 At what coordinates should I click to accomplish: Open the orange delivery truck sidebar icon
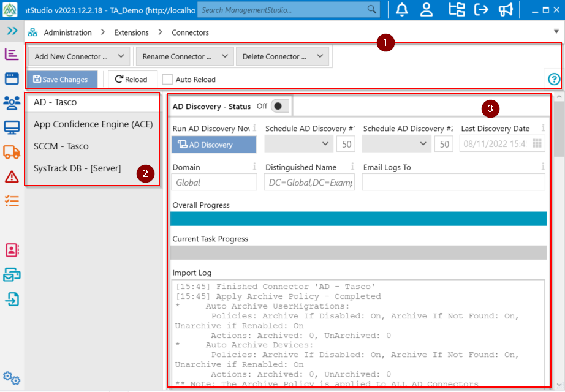coord(12,152)
